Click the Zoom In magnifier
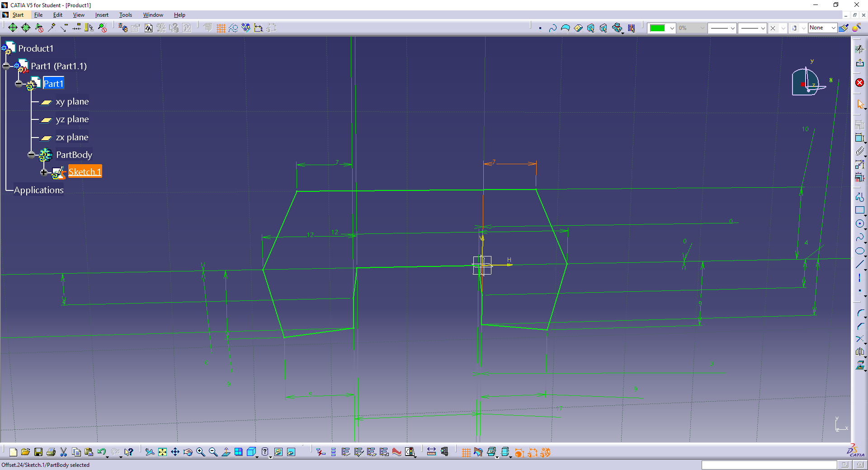 (200, 452)
